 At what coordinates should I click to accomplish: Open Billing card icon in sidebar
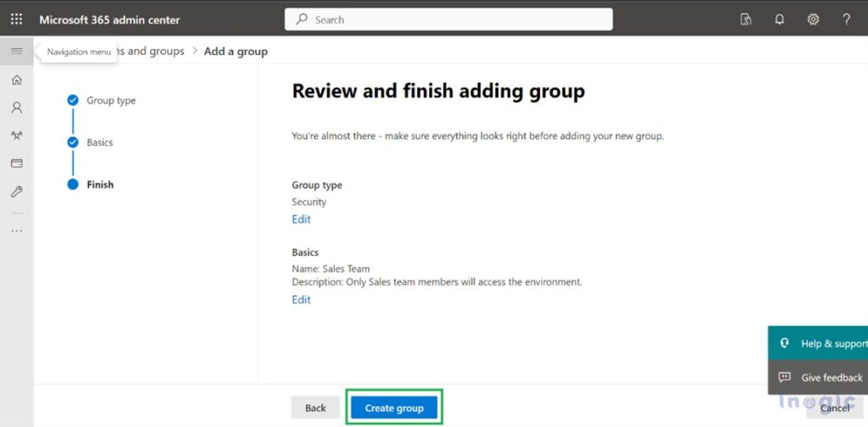point(17,164)
